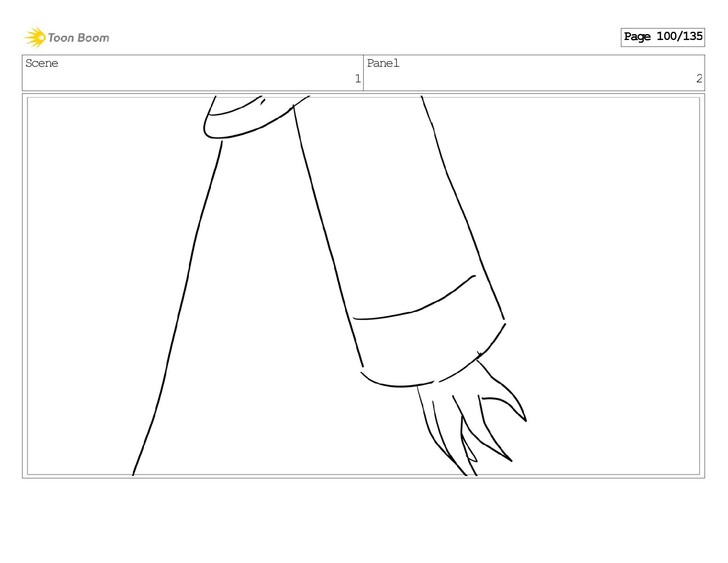
Task: Click the "Page 100/135" box
Action: (662, 37)
